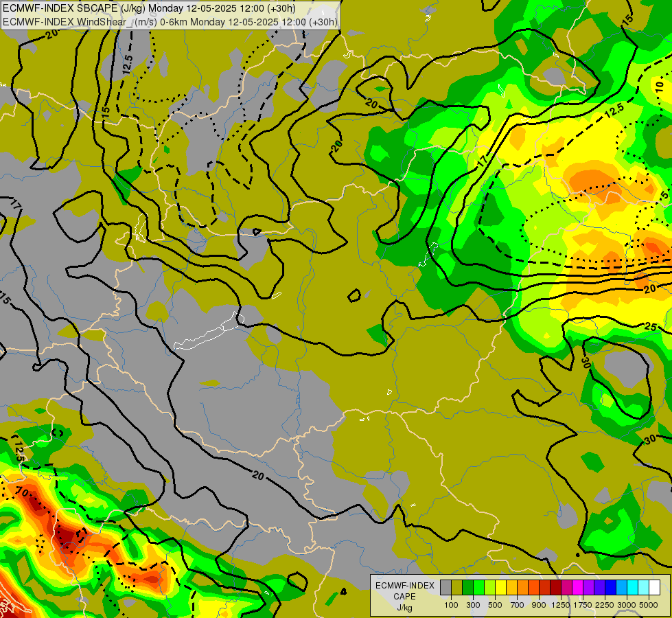Pick the bright green legend swatch after 300

[x=478, y=587]
